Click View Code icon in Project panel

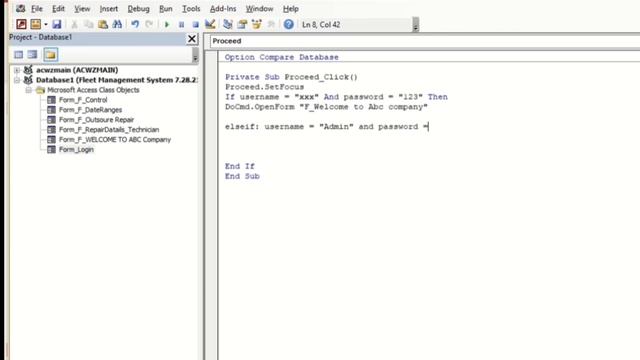point(18,54)
